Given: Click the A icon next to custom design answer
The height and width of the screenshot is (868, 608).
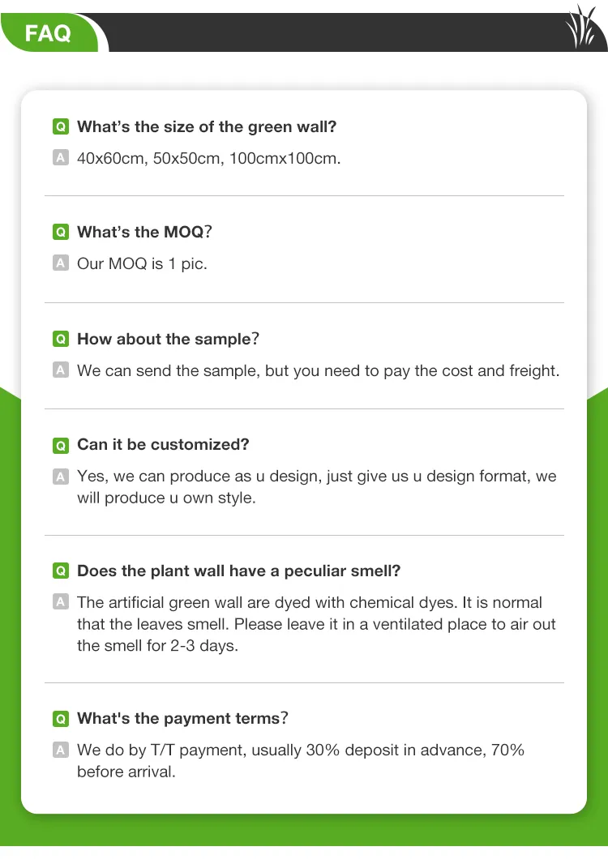Looking at the screenshot, I should pos(61,477).
